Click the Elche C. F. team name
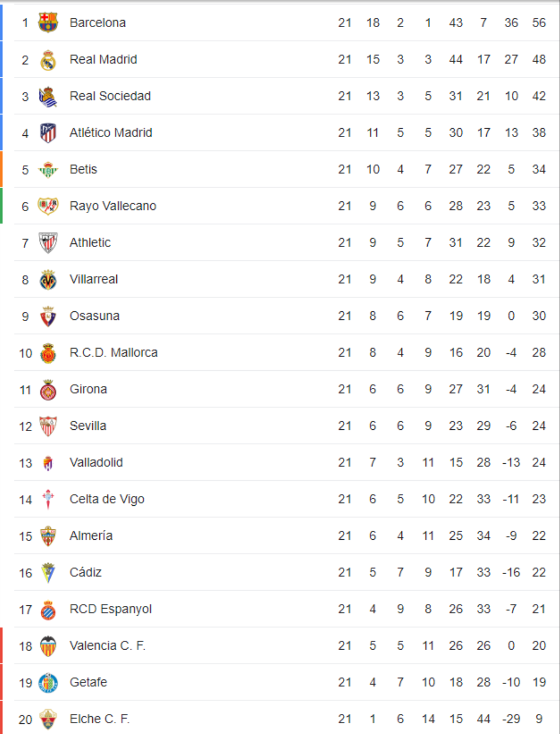 [99, 719]
